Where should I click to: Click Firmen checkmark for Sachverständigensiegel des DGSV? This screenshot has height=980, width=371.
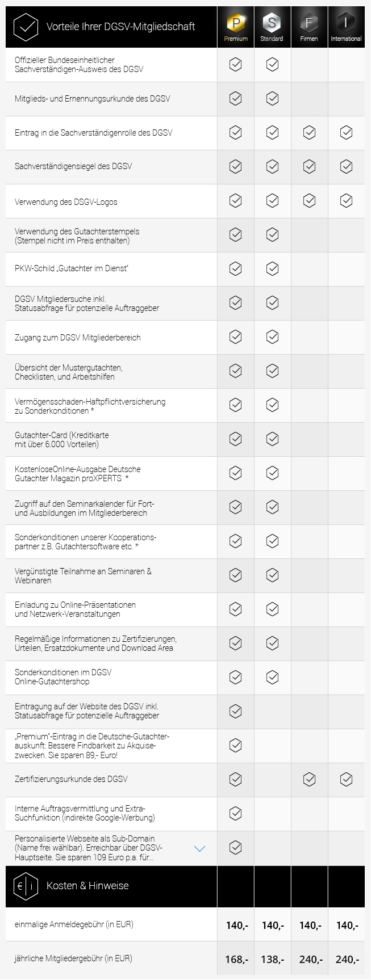[x=309, y=166]
